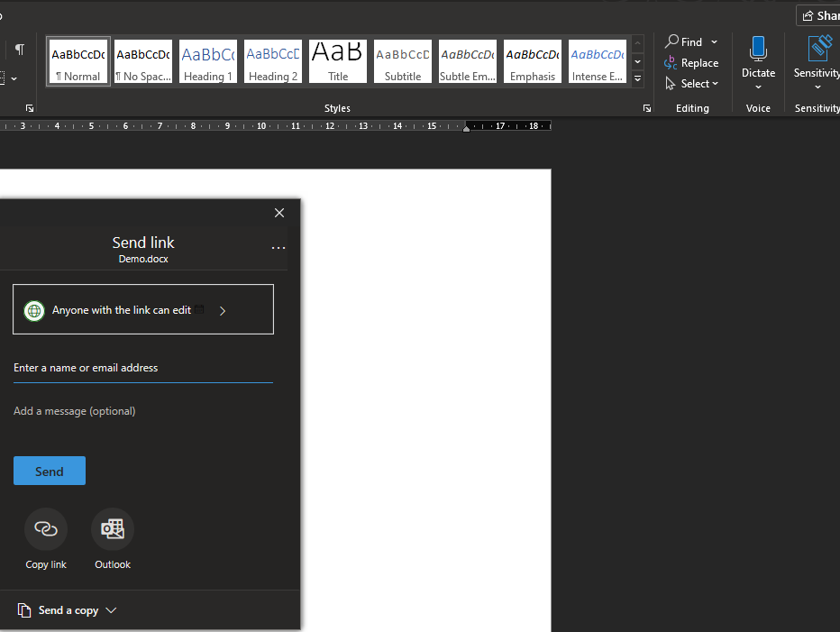
Task: Click the name or email address field
Action: pyautogui.click(x=142, y=368)
